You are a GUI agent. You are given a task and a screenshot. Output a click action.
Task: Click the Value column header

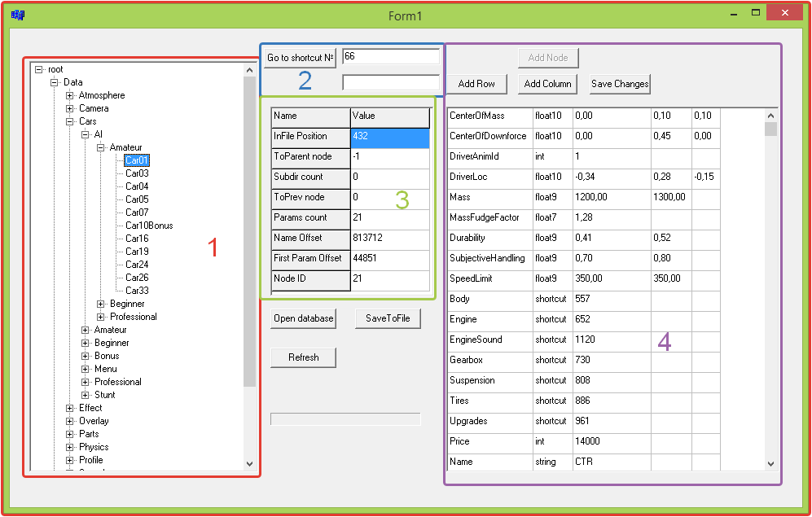[390, 117]
